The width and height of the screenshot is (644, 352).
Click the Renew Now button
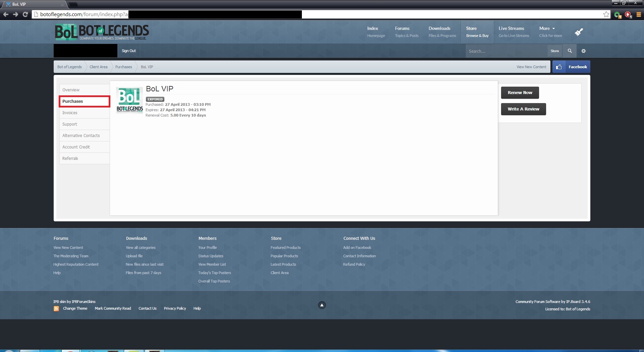point(520,93)
